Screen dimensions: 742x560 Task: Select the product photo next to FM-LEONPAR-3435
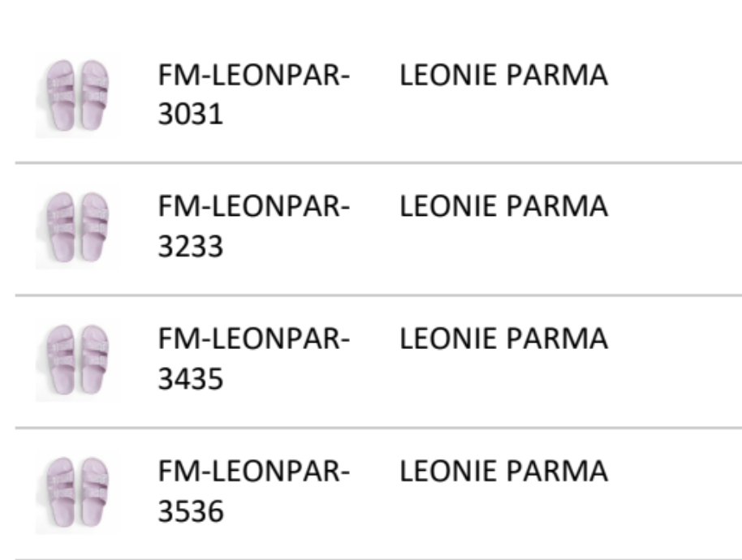77,360
